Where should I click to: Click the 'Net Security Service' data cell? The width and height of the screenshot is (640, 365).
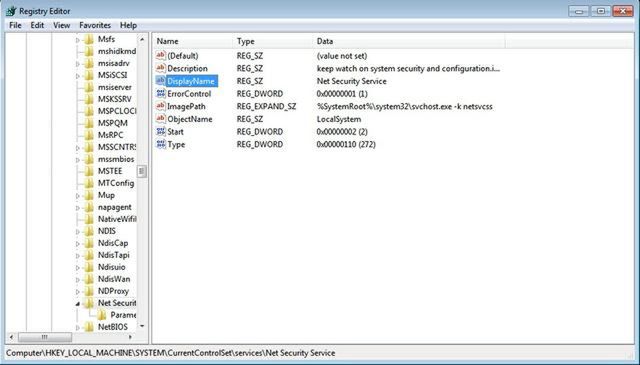[x=351, y=81]
